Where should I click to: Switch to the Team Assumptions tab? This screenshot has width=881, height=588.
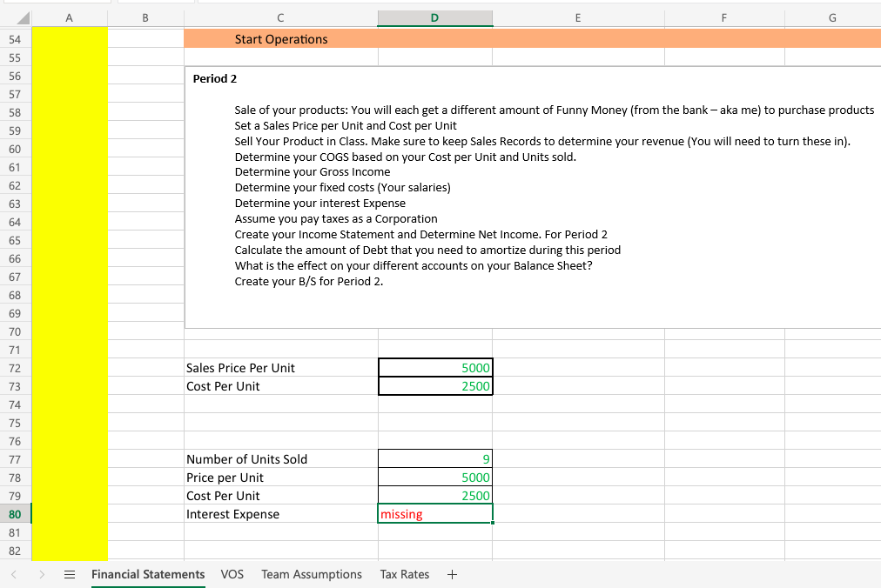(x=311, y=574)
